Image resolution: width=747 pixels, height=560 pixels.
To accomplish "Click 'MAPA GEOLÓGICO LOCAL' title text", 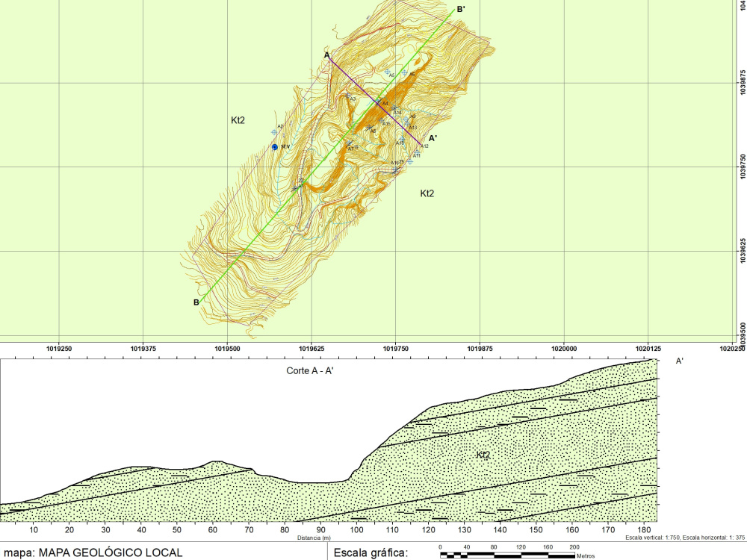I will (111, 553).
